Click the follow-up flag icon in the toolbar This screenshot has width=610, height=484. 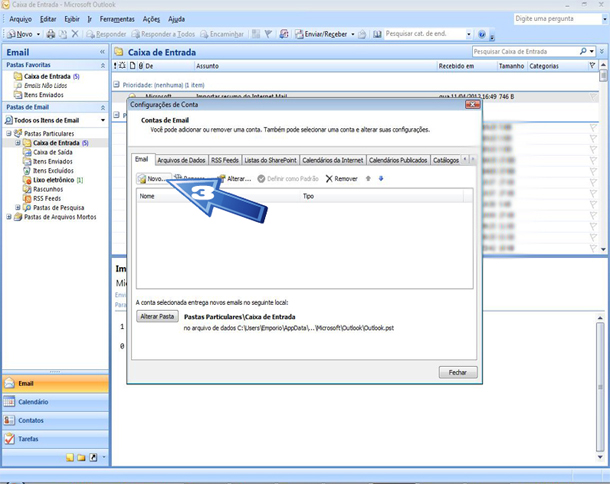click(268, 34)
